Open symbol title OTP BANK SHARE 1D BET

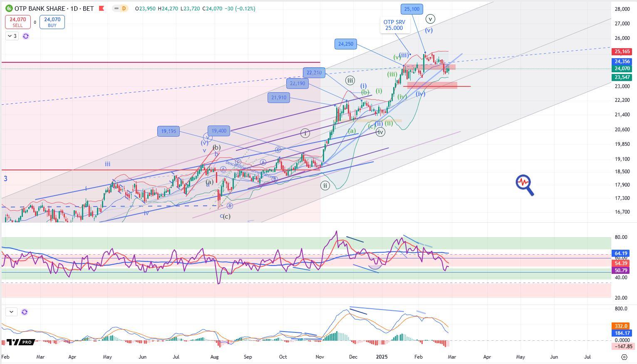[54, 8]
